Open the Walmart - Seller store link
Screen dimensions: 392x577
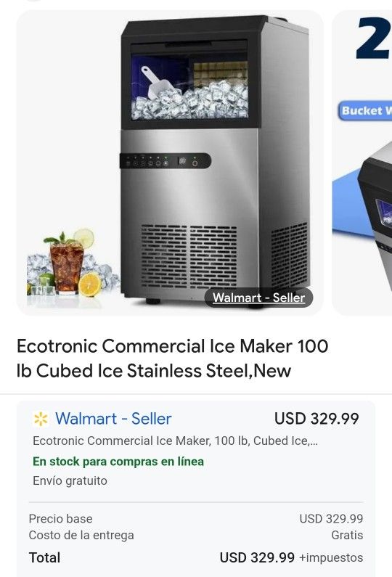point(113,419)
